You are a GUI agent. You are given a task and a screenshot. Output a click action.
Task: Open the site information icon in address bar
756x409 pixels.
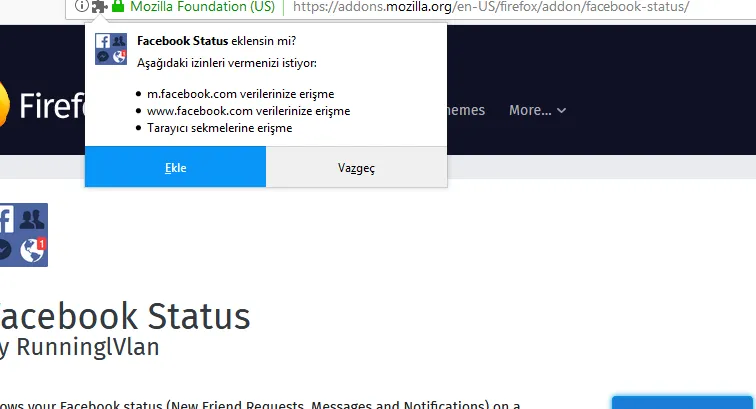coord(82,6)
